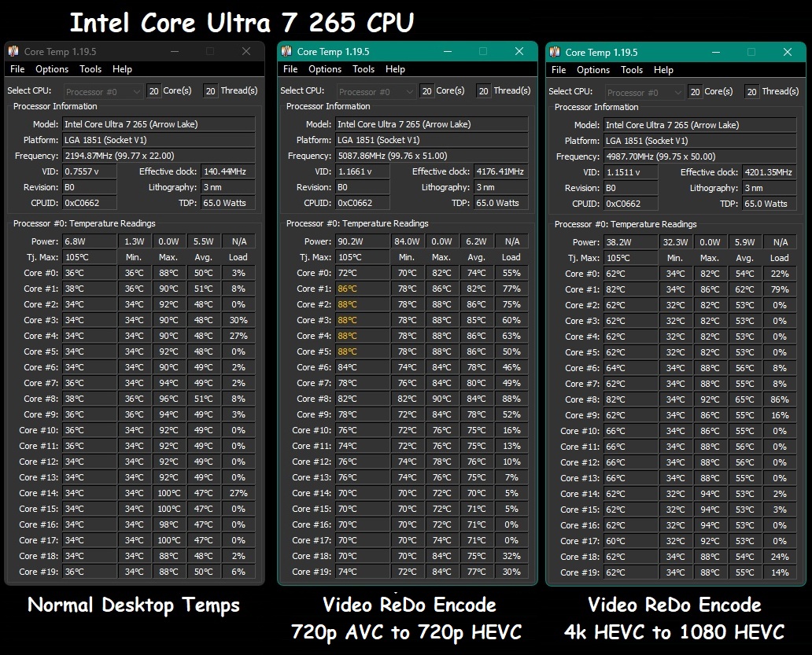Click Revision B0 in left window
This screenshot has height=655, width=812.
pyautogui.click(x=89, y=187)
